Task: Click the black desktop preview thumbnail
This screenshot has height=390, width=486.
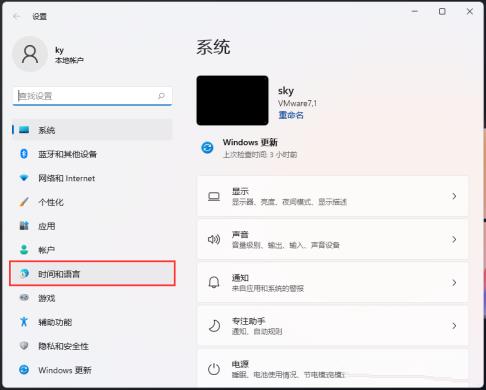Action: pyautogui.click(x=232, y=100)
